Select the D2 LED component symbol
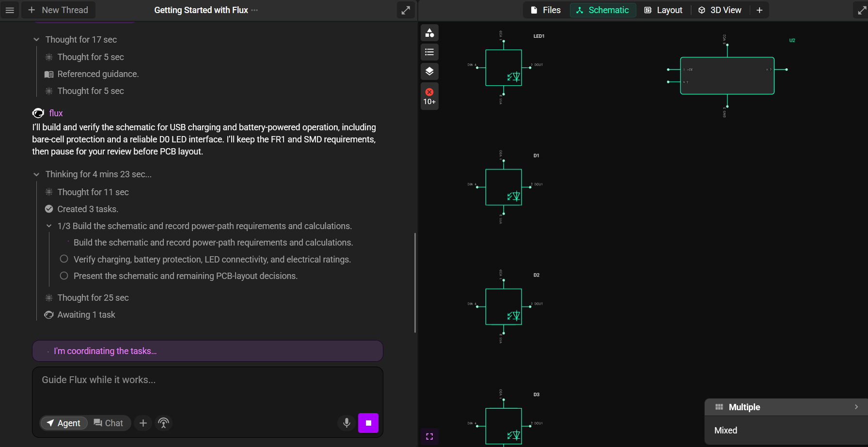Screen dimensions: 868x447 (x=504, y=307)
